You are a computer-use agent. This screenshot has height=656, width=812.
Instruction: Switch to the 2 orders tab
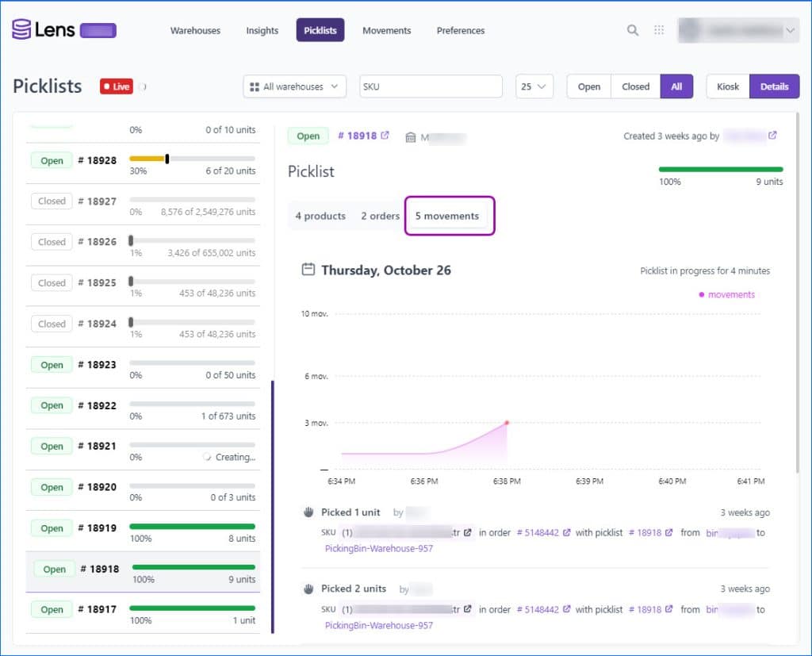[380, 215]
